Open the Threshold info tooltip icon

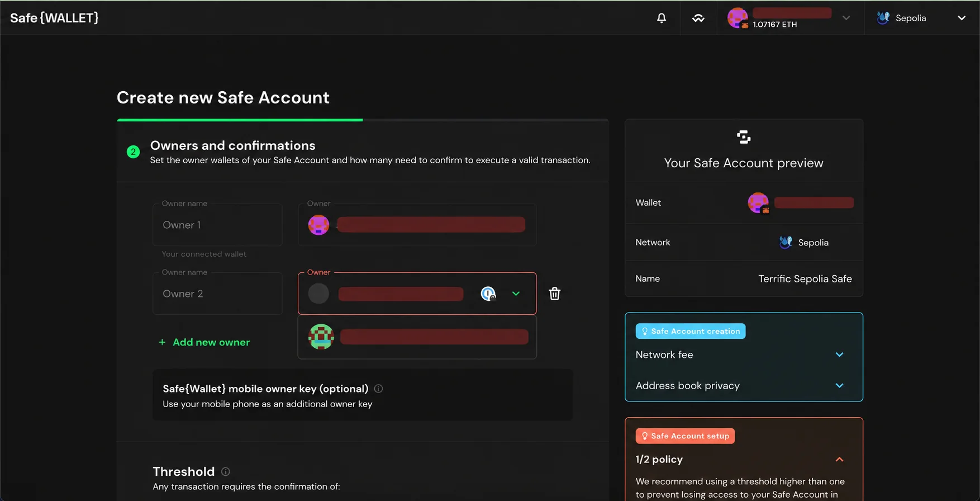[226, 471]
